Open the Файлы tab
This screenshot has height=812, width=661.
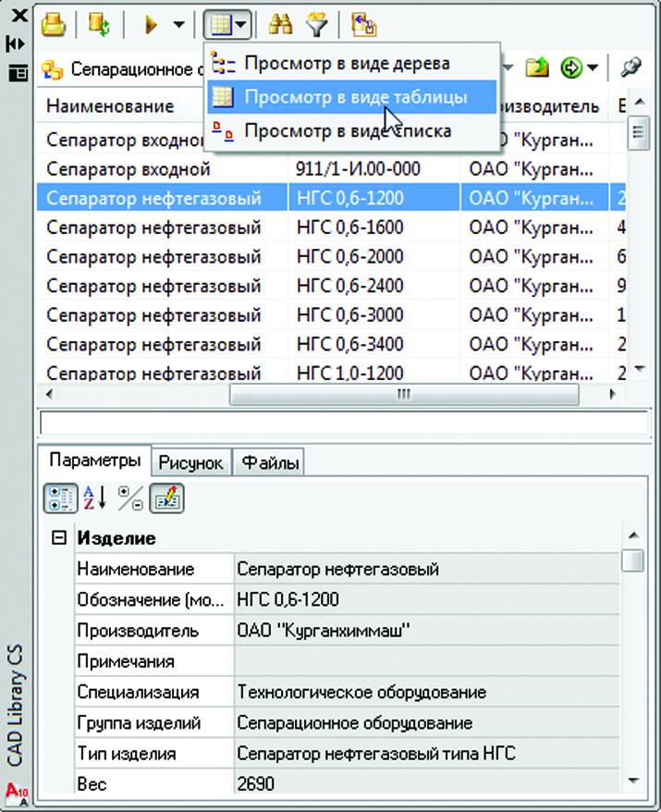pos(268,462)
